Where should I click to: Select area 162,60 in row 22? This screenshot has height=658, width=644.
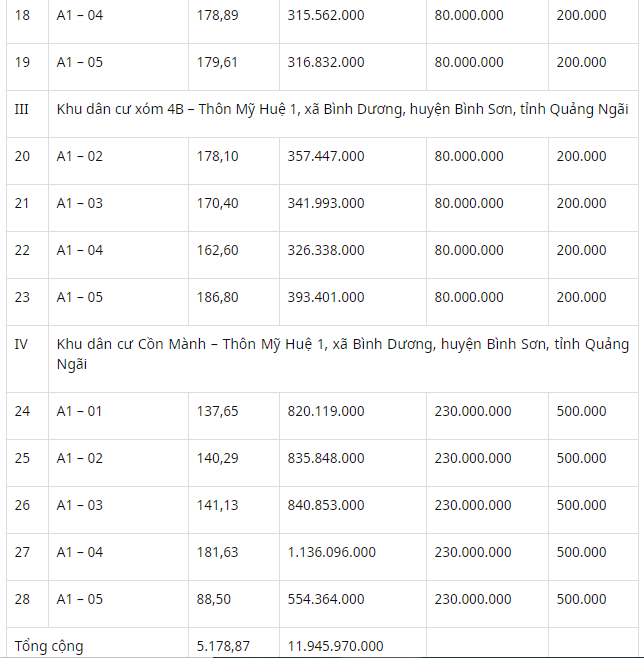pos(217,251)
